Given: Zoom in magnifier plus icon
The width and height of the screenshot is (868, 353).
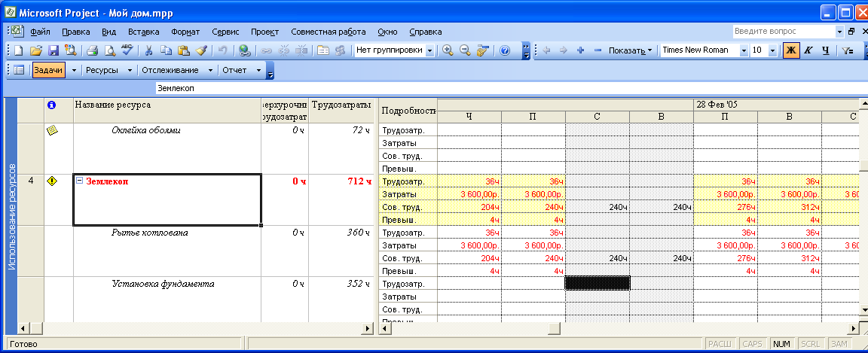Looking at the screenshot, I should pos(448,50).
